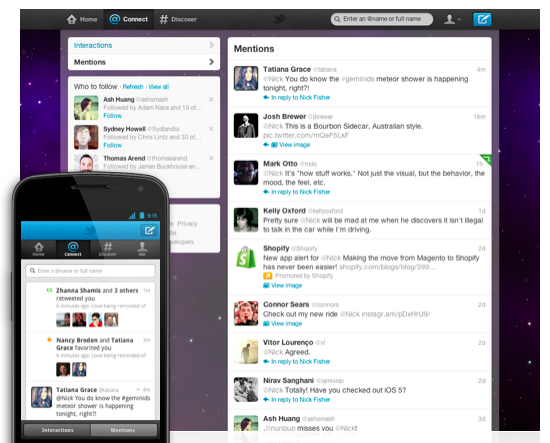Tap the Mentions button on phone bottom bar
This screenshot has height=443, width=550.
click(123, 430)
